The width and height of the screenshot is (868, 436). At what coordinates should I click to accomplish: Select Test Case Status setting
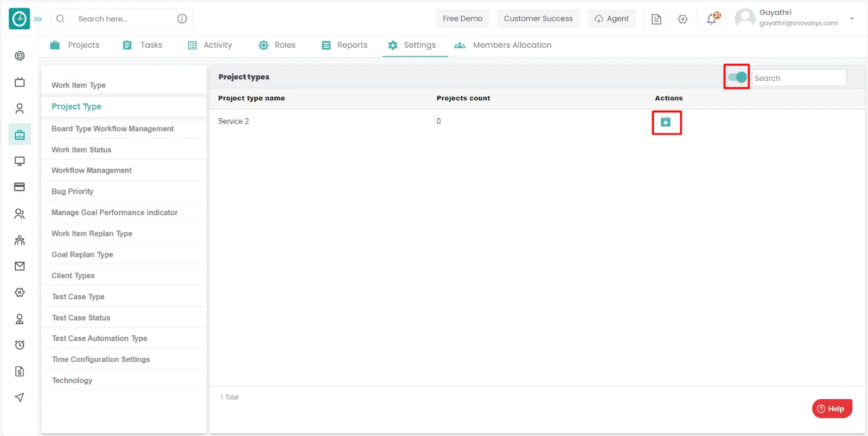tap(124, 318)
